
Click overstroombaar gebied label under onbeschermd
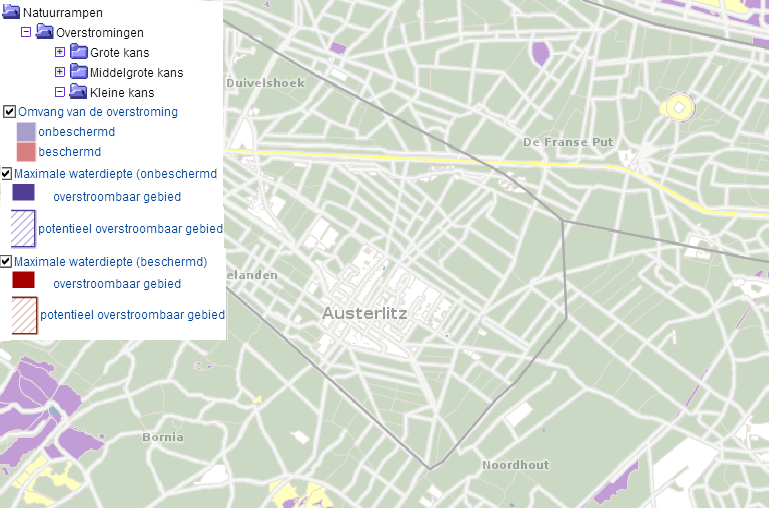[x=117, y=197]
